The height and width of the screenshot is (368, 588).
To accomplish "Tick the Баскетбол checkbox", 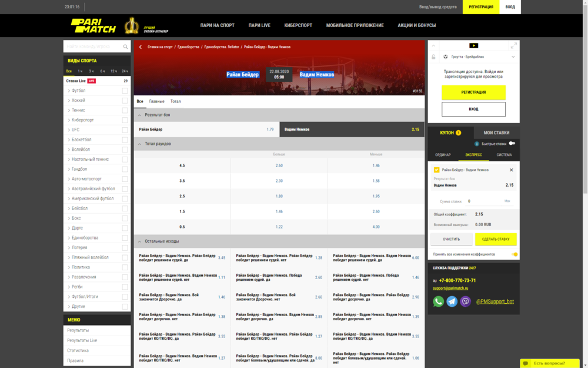I will [x=125, y=140].
